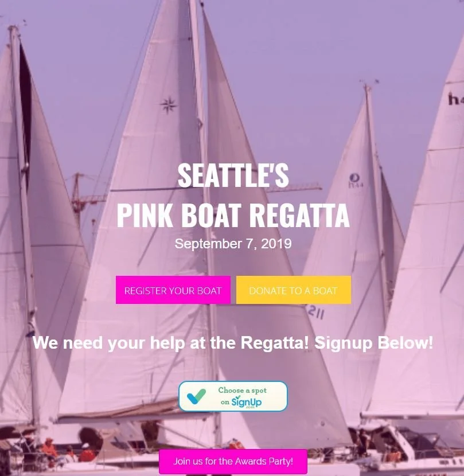Click the circular O logo on the distant sail

[x=354, y=178]
